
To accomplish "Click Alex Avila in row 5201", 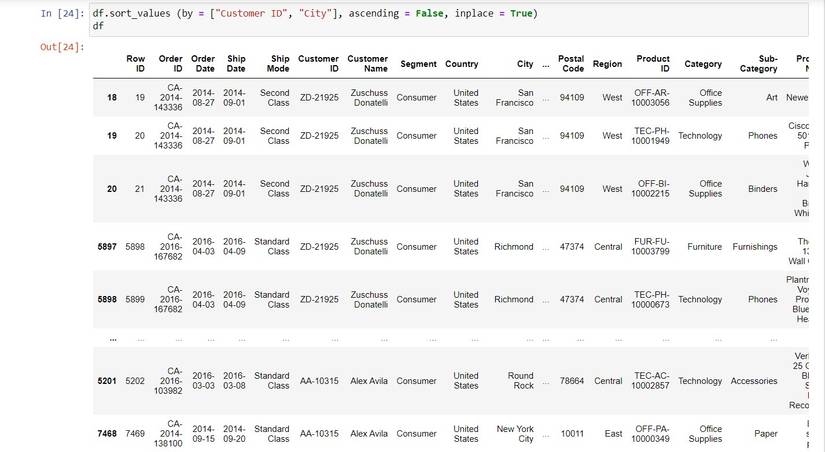I will pyautogui.click(x=369, y=381).
